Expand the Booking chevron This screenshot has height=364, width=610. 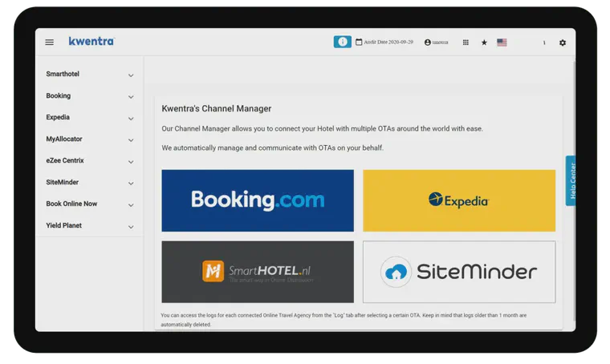click(131, 97)
